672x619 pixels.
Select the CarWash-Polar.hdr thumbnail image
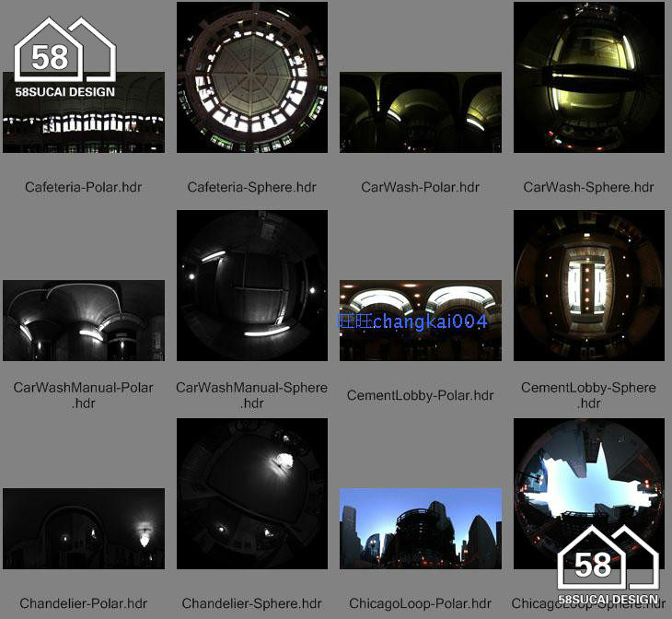[421, 112]
